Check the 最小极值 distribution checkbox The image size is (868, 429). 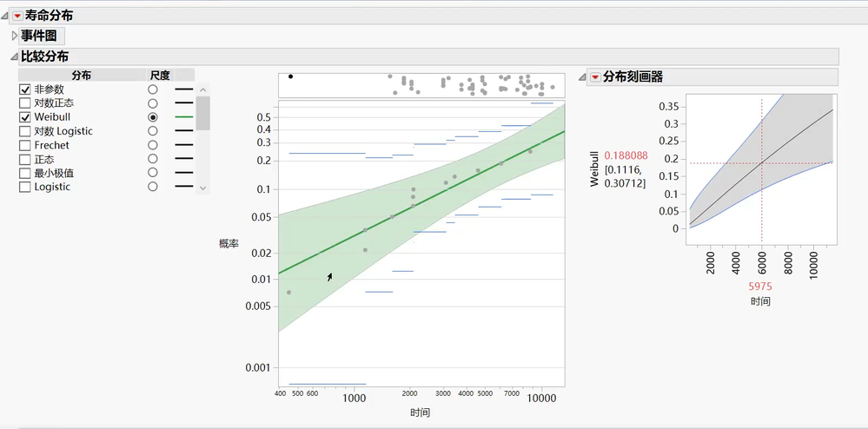(24, 174)
